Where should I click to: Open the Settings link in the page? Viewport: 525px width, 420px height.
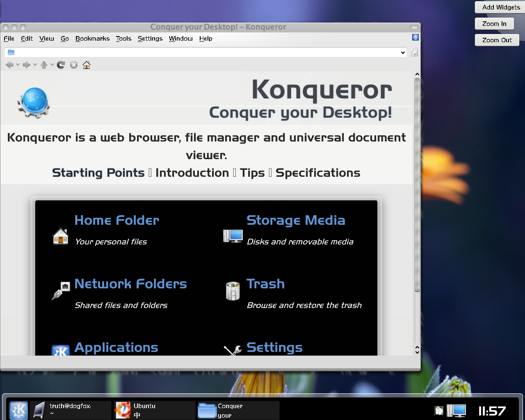(274, 347)
